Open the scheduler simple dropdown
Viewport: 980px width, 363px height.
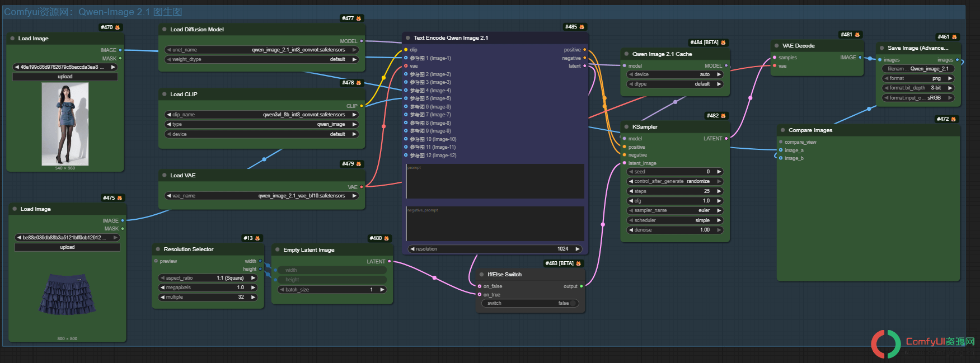[x=675, y=220]
